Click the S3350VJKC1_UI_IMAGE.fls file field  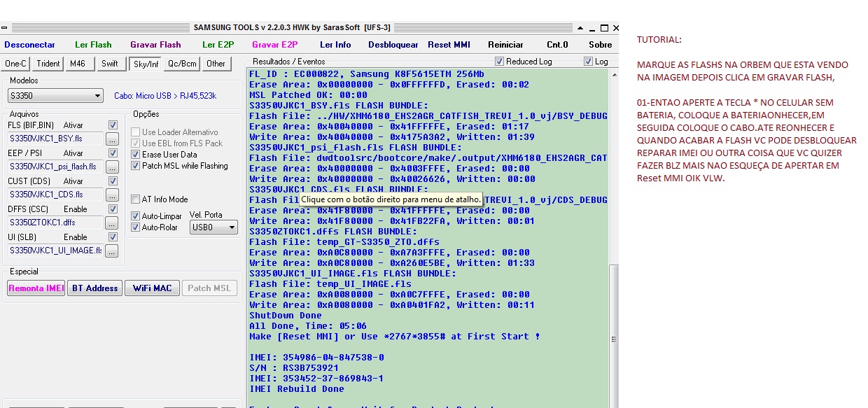[55, 251]
